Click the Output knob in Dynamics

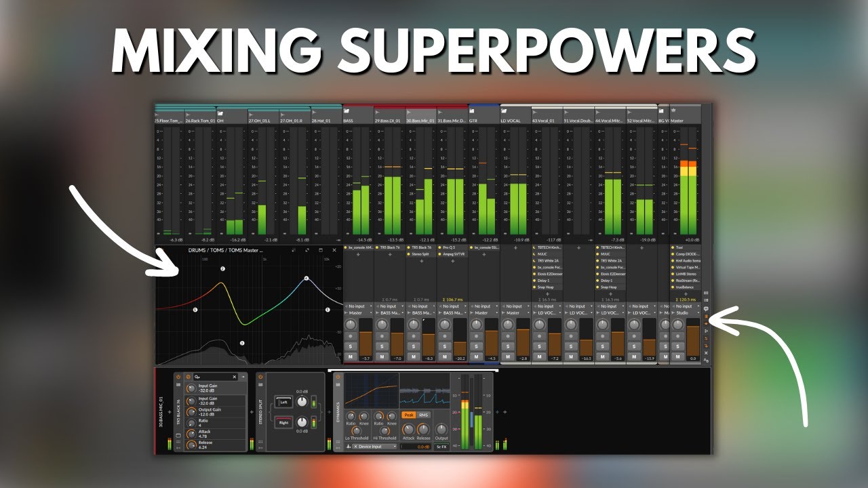[x=441, y=429]
